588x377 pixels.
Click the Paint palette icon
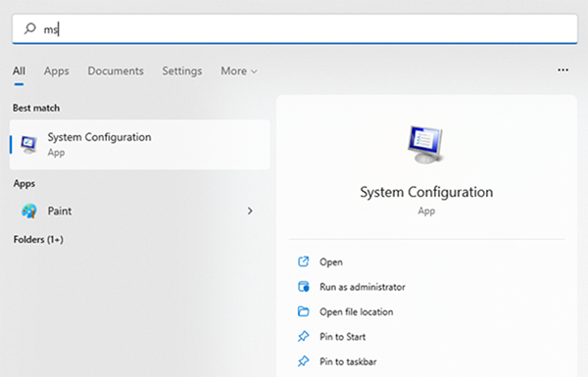pos(28,211)
